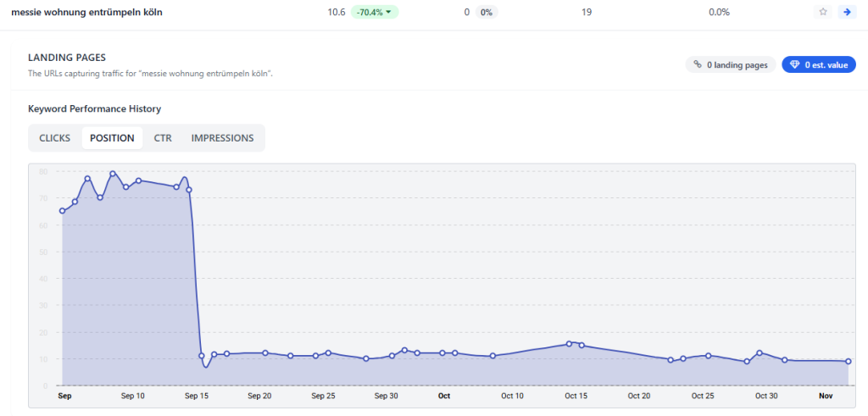Image resolution: width=868 pixels, height=416 pixels.
Task: Click the highest peak data point in chart
Action: click(113, 174)
